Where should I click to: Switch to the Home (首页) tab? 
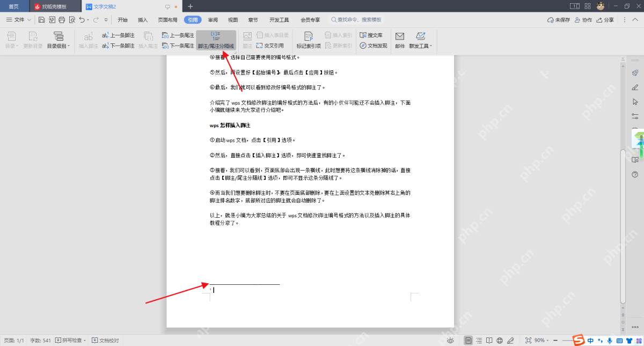point(14,6)
